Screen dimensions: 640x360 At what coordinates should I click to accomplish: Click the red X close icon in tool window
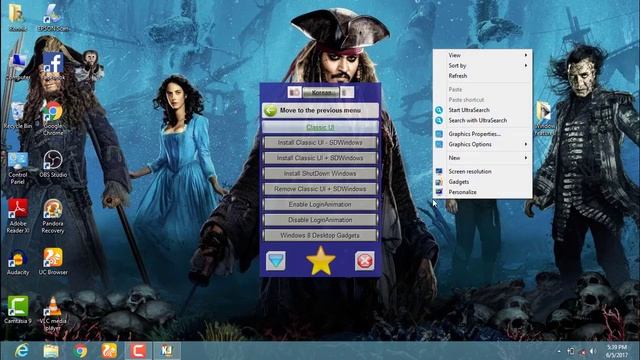click(x=364, y=261)
